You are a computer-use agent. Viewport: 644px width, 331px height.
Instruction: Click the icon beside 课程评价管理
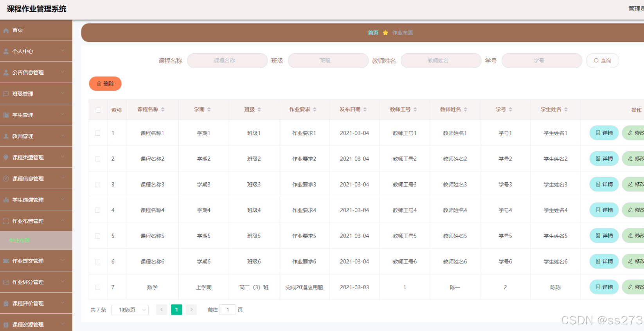(6, 304)
